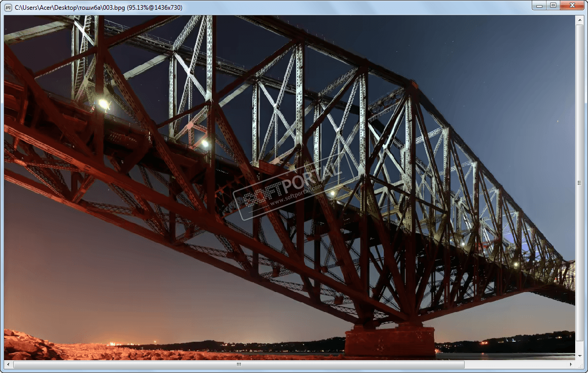
Task: Click the vertical scrollbar thumb
Action: pos(579,183)
